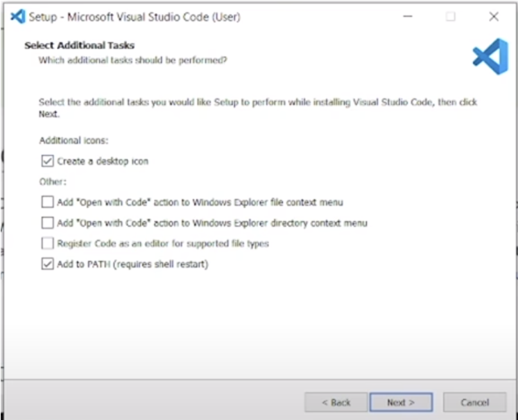This screenshot has width=518, height=420.
Task: Uncheck Create a desktop icon checkbox
Action: click(x=47, y=161)
